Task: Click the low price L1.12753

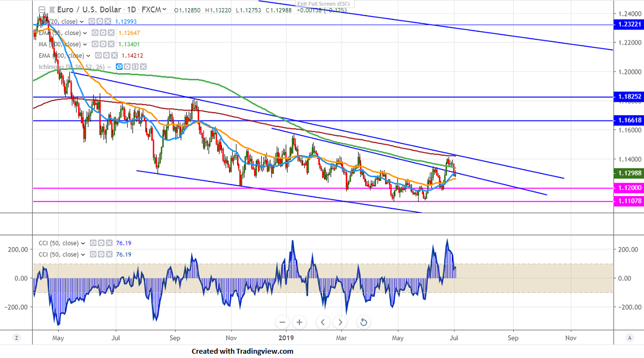Action: pyautogui.click(x=248, y=10)
